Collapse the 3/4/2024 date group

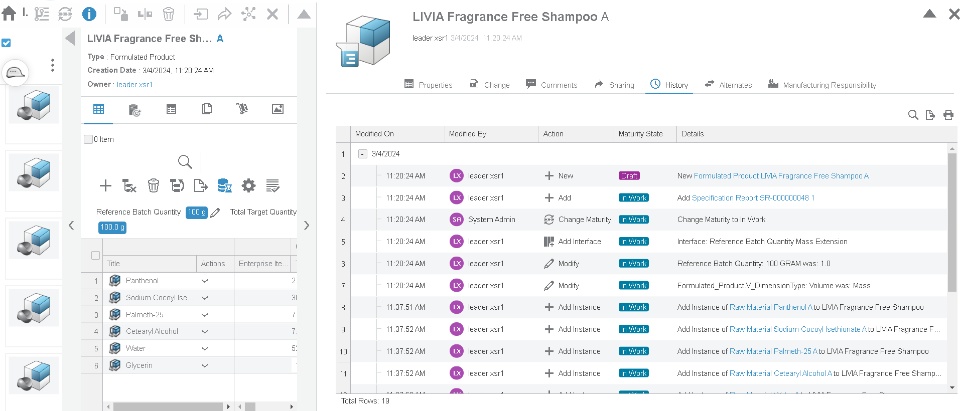click(361, 155)
